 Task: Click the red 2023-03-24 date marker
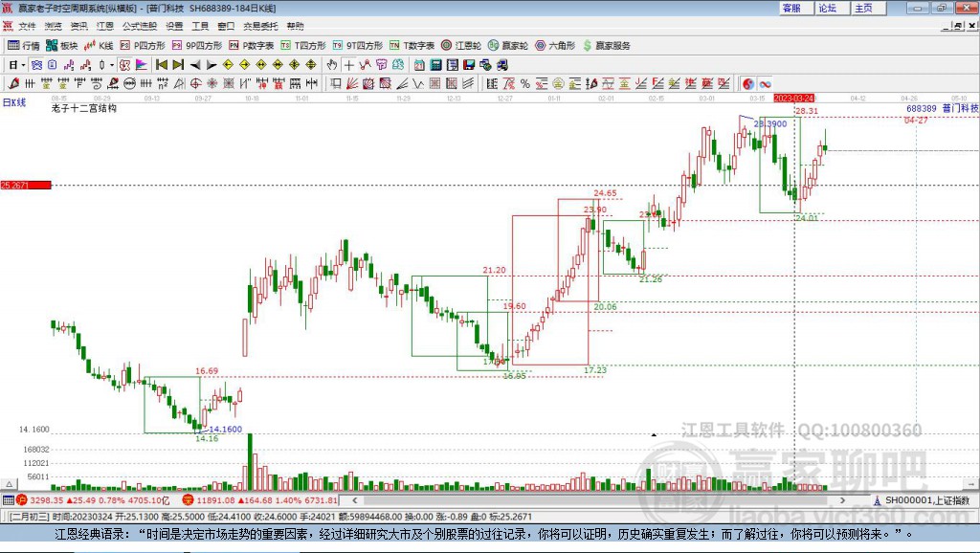click(793, 99)
